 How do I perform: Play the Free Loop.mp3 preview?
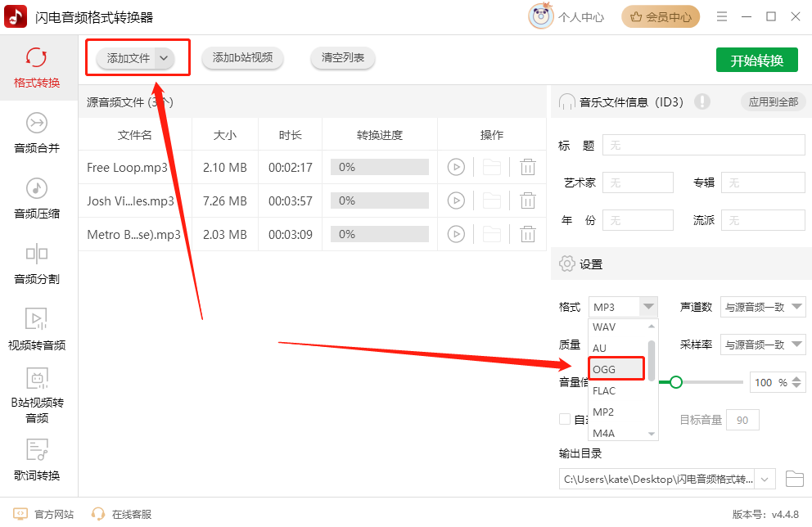(x=456, y=167)
